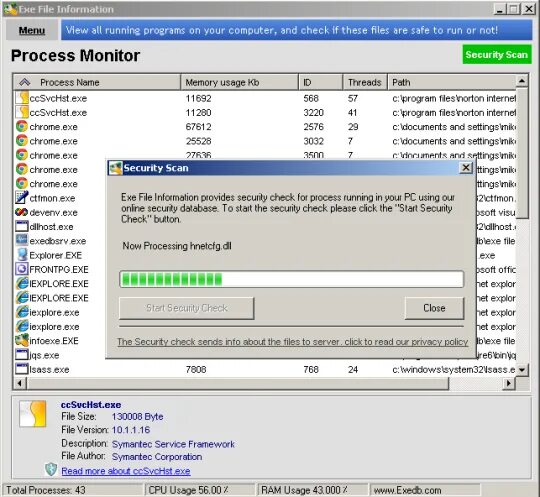Click the dllhost.exe window icon

point(22,226)
